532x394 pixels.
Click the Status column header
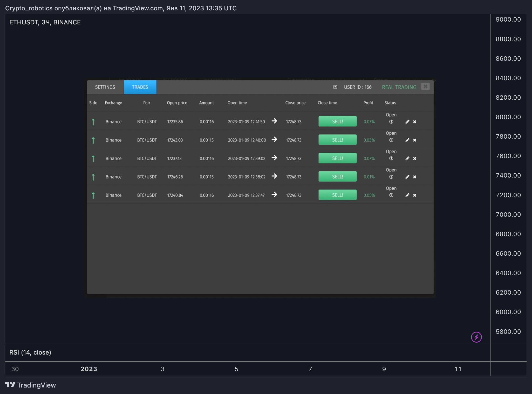tap(390, 103)
